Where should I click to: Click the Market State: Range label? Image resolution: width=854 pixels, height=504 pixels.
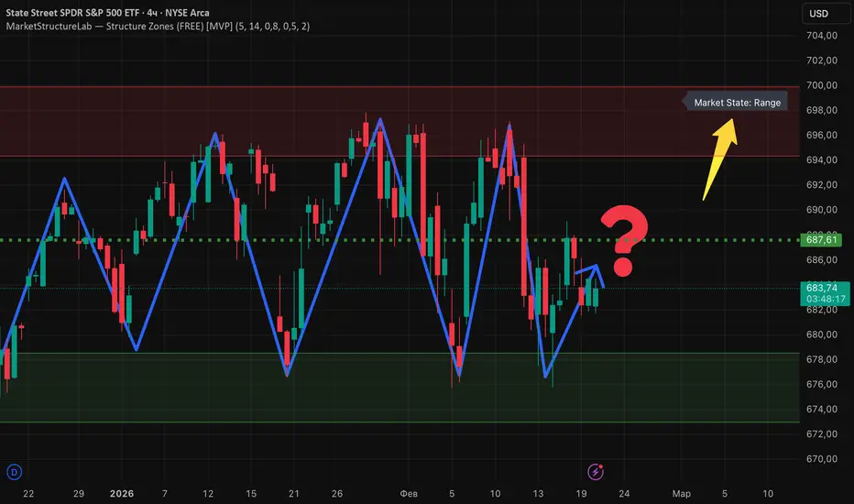(737, 103)
